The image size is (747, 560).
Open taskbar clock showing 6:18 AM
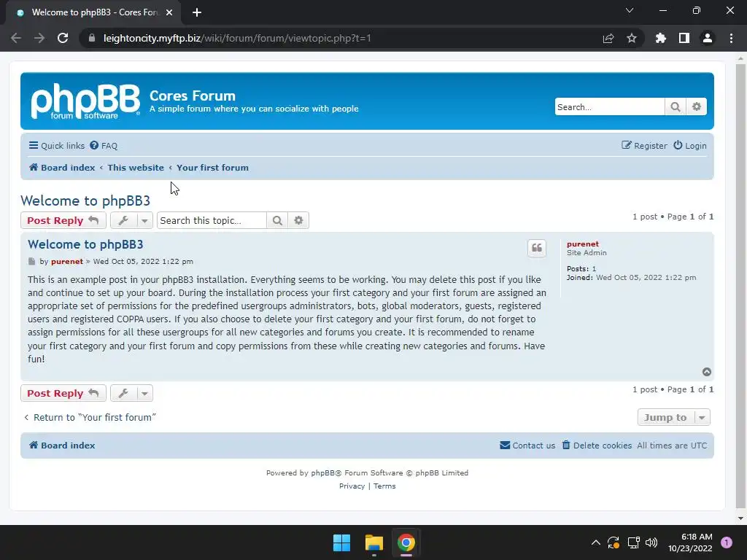point(690,542)
